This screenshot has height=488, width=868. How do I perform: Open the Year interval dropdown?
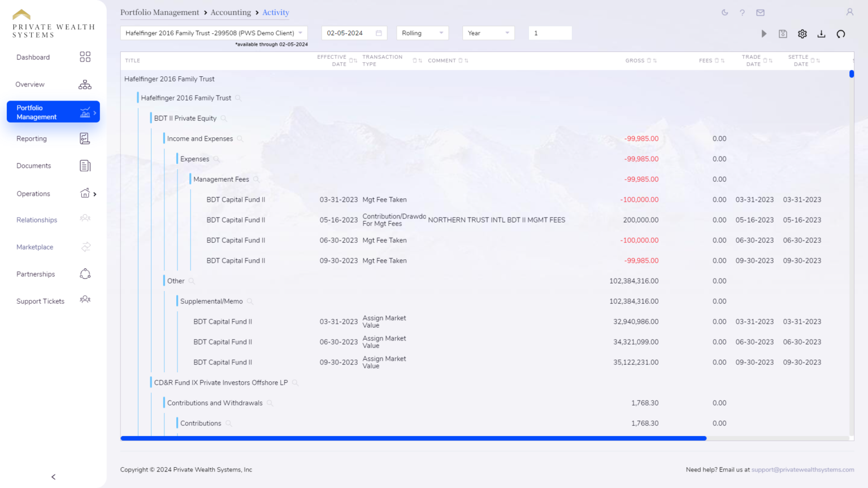pos(488,33)
